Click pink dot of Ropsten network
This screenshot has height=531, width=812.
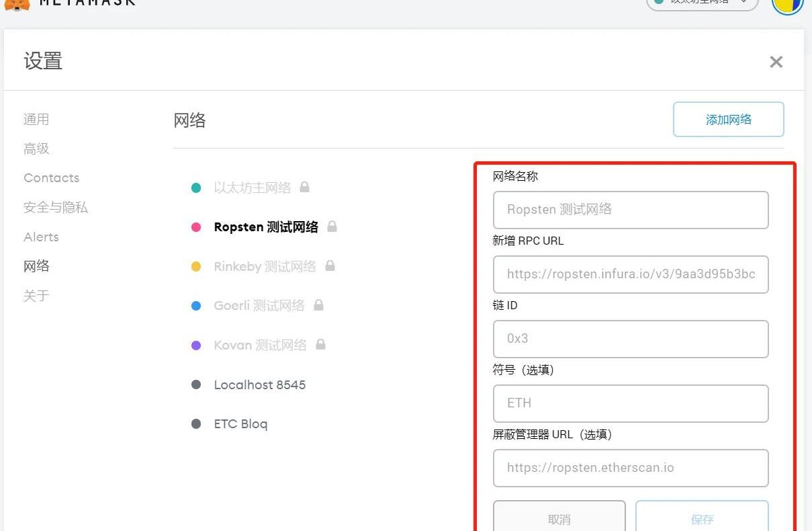tap(196, 227)
